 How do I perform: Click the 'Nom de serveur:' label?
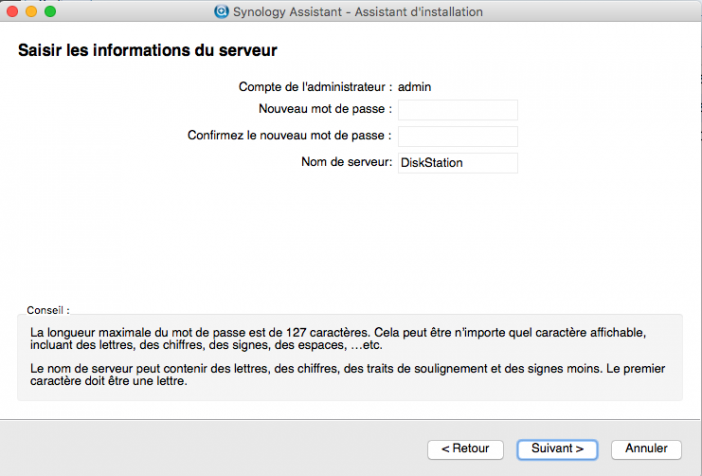tap(347, 162)
